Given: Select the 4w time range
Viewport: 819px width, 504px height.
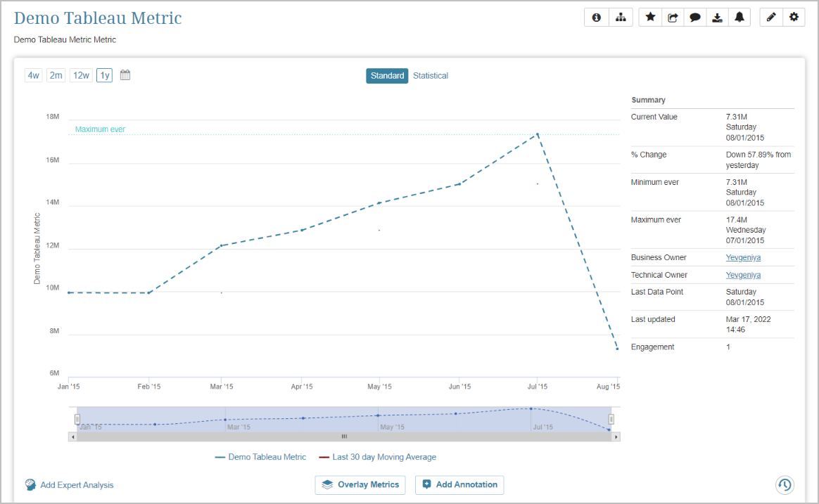Looking at the screenshot, I should pyautogui.click(x=34, y=76).
